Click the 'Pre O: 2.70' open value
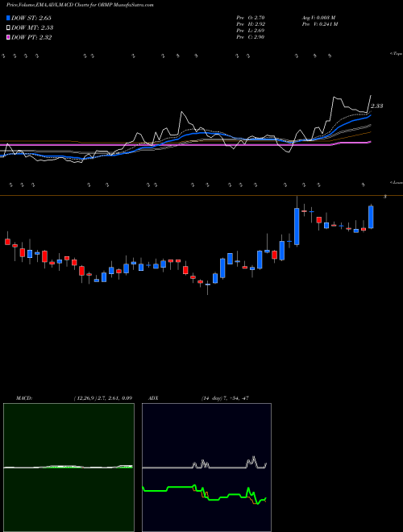The image size is (403, 532). (x=251, y=18)
